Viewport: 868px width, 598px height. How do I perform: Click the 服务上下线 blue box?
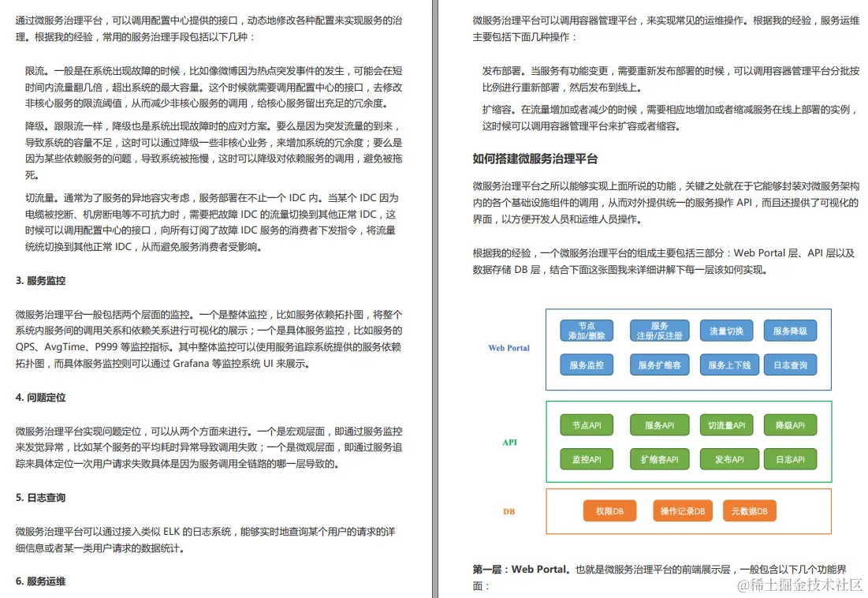[x=729, y=365]
